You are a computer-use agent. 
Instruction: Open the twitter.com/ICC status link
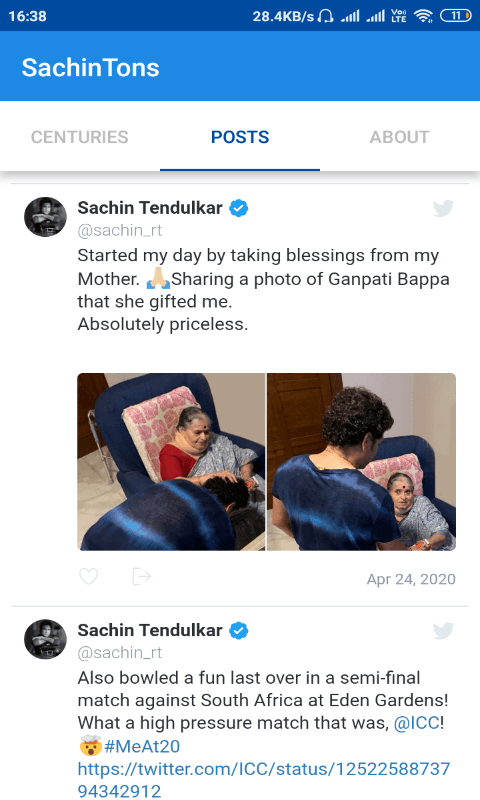(264, 780)
